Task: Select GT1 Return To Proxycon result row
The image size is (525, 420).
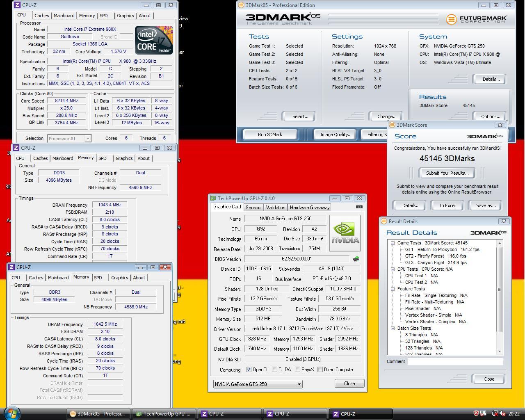Action: click(442, 249)
